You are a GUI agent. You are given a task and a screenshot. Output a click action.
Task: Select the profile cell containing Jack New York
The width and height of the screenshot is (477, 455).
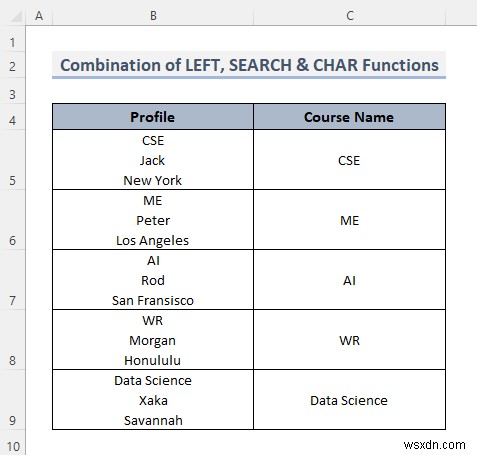153,160
